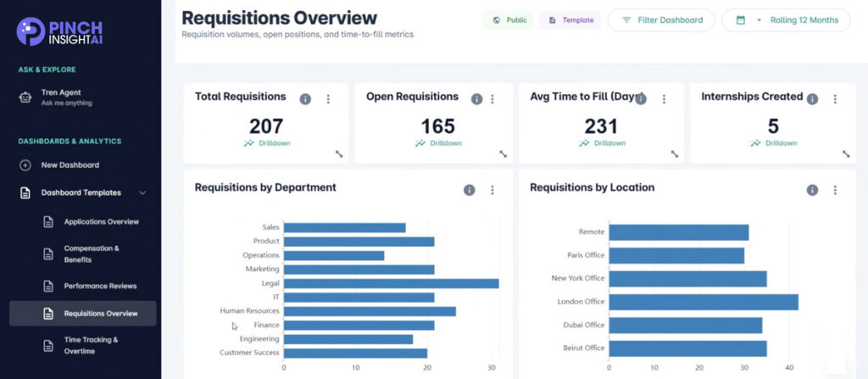Select Applications Overview in the sidebar
Viewport: 868px width, 379px height.
coord(101,222)
